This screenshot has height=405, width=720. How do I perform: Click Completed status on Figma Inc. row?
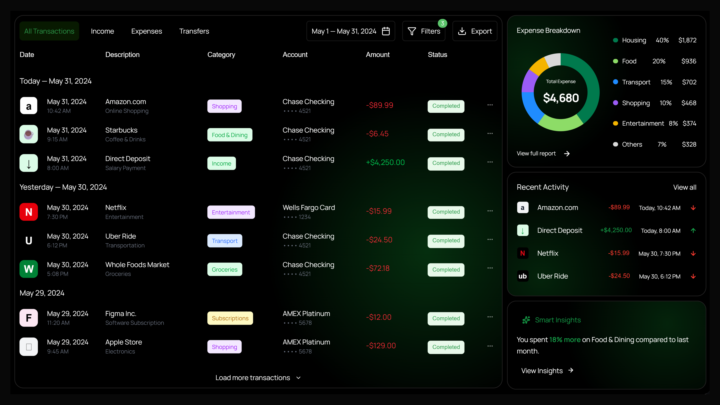pos(446,318)
